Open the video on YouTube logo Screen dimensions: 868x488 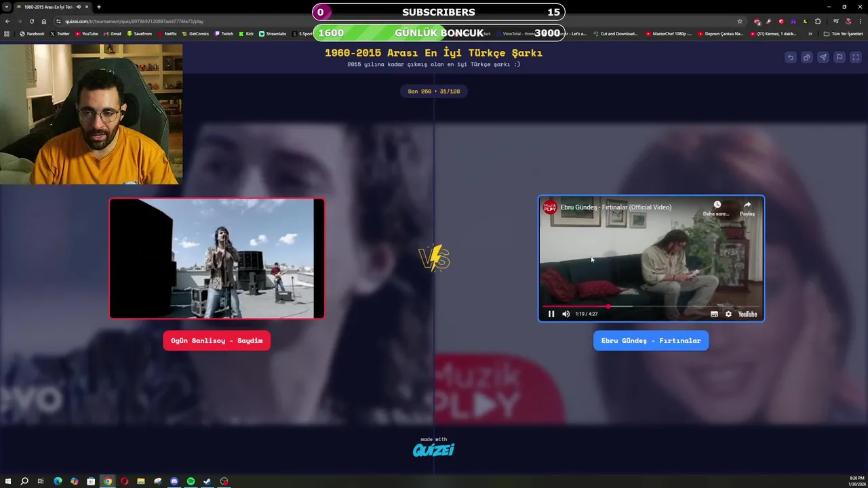point(747,314)
